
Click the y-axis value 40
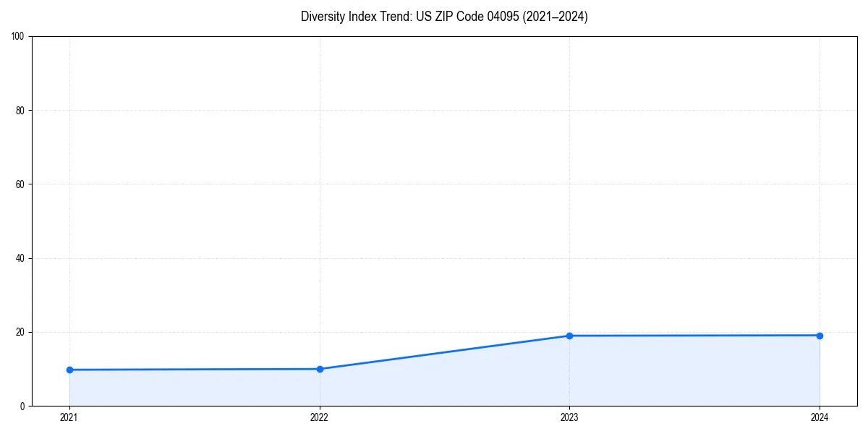click(x=21, y=258)
